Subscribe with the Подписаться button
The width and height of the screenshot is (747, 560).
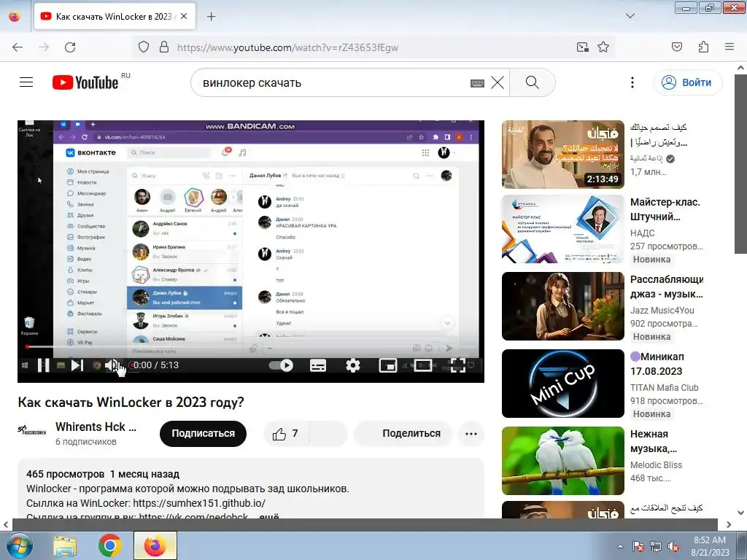pyautogui.click(x=203, y=433)
